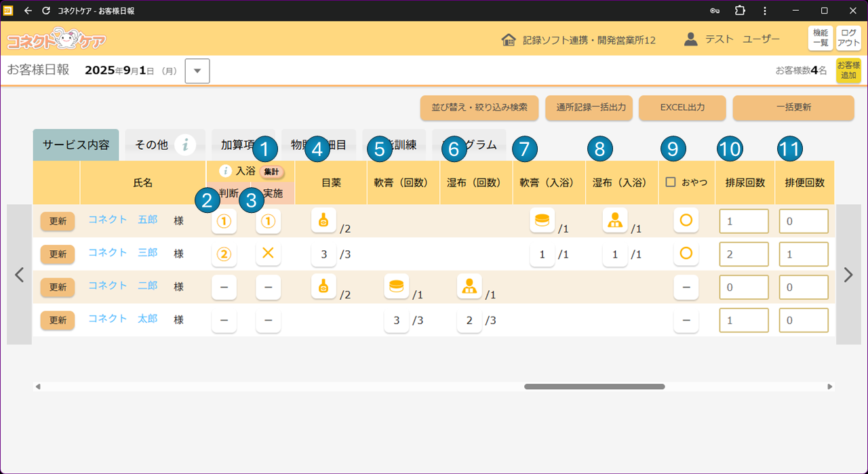Open the date picker dropdown
This screenshot has width=868, height=474.
[x=197, y=71]
